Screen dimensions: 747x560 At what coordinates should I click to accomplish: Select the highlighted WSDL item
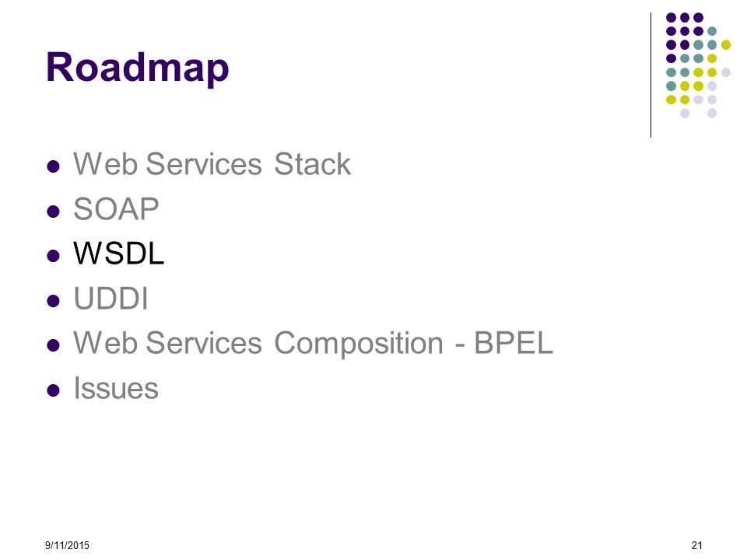pos(118,253)
